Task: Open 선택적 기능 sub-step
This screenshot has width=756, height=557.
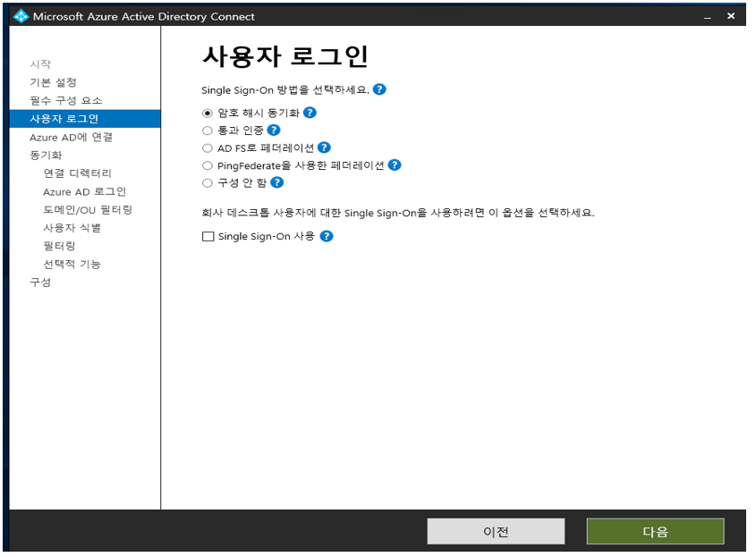Action: click(72, 264)
